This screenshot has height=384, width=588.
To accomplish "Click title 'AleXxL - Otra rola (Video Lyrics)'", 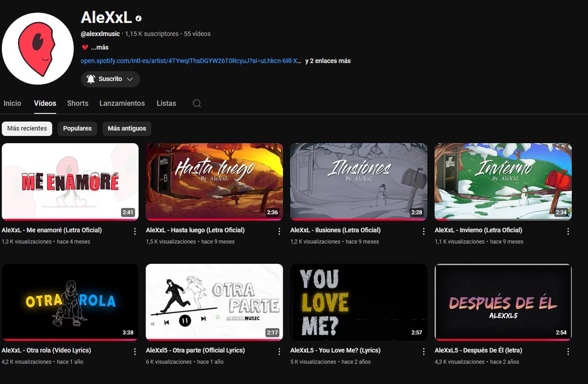I will point(47,350).
